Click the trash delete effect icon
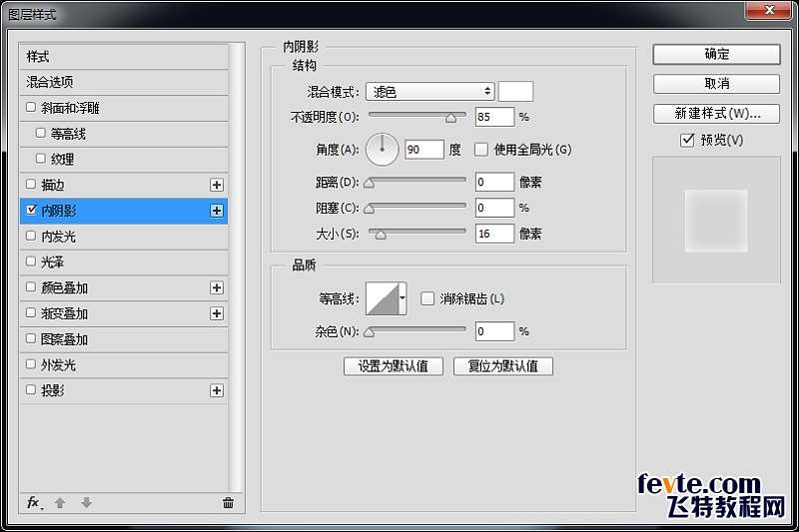The height and width of the screenshot is (532, 799). pyautogui.click(x=228, y=503)
